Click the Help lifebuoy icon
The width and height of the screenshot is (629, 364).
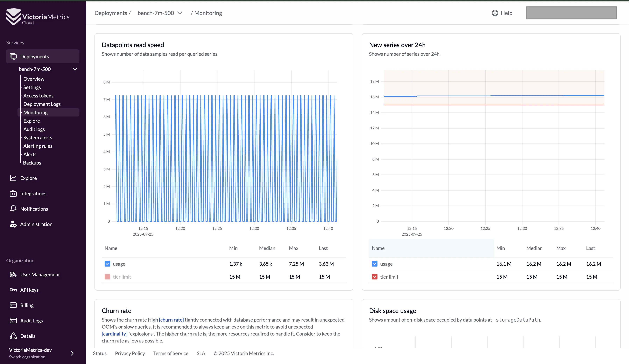(x=495, y=13)
